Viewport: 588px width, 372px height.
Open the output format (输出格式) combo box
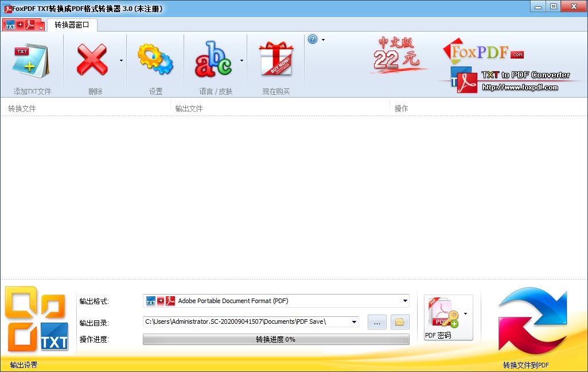276,301
